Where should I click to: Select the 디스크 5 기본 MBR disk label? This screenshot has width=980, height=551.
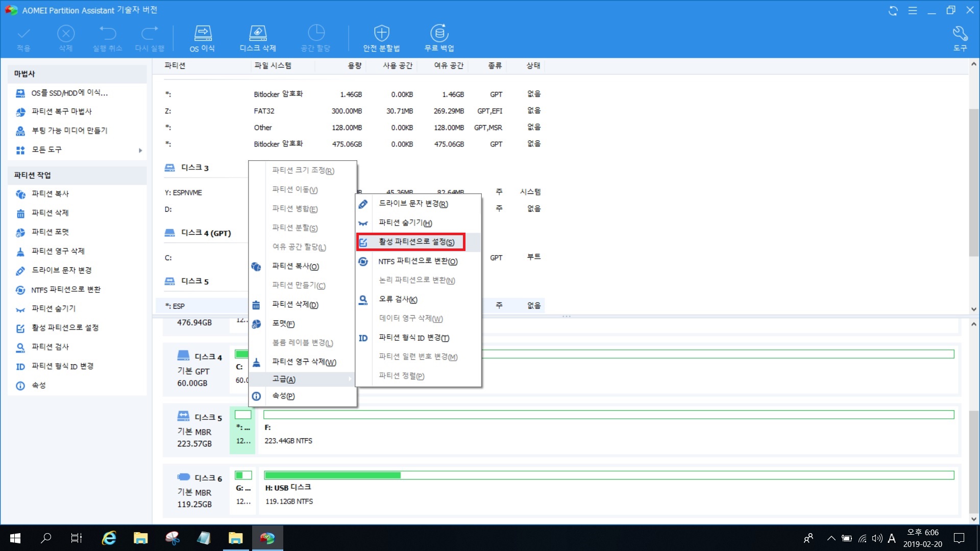(x=197, y=430)
